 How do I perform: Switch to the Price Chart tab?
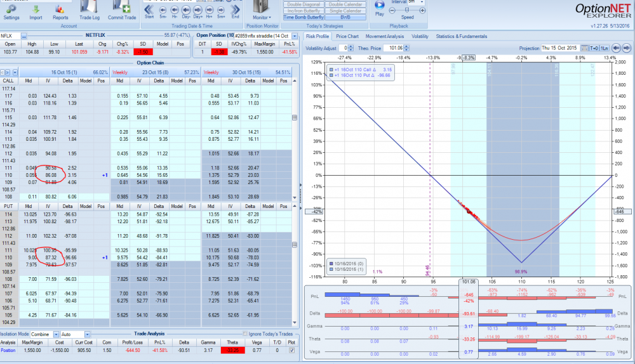tap(347, 36)
